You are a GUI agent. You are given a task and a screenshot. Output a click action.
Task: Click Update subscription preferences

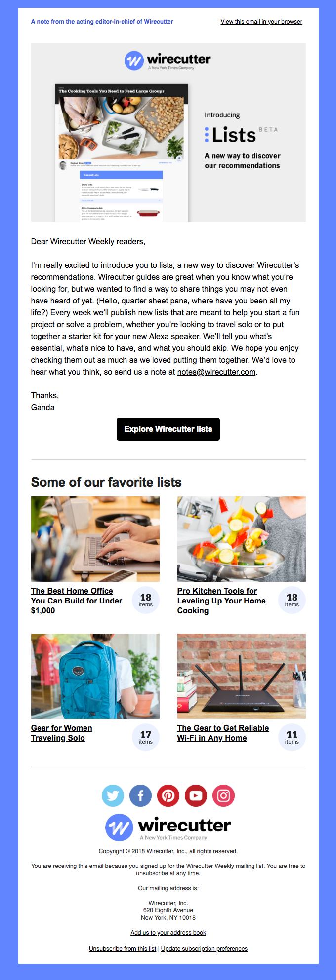pyautogui.click(x=204, y=948)
